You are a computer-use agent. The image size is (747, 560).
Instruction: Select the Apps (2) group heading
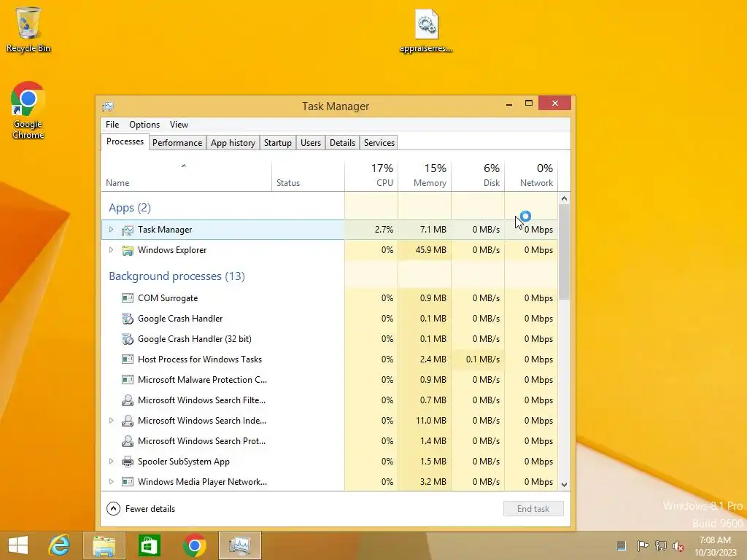(130, 208)
